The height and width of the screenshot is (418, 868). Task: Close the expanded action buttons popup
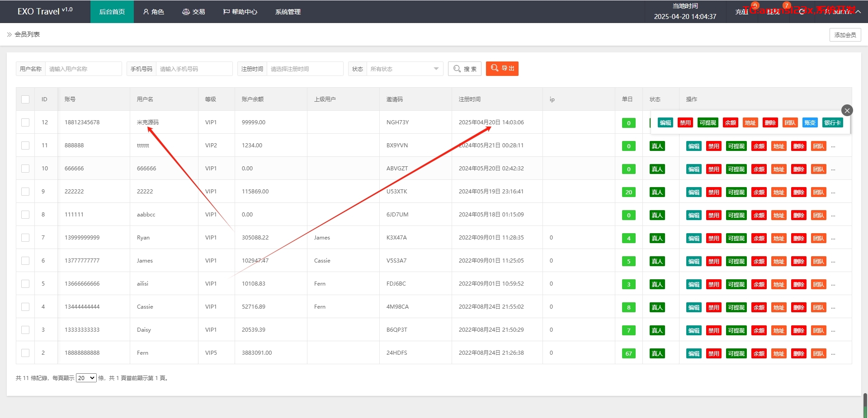point(847,110)
